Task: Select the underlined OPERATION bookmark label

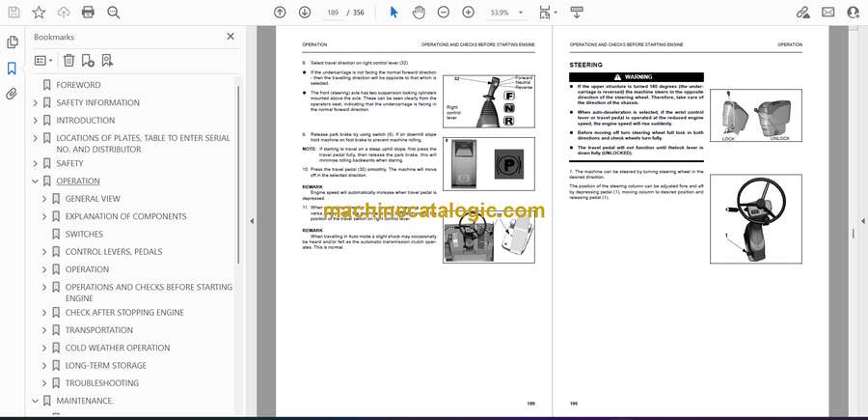Action: 78,182
